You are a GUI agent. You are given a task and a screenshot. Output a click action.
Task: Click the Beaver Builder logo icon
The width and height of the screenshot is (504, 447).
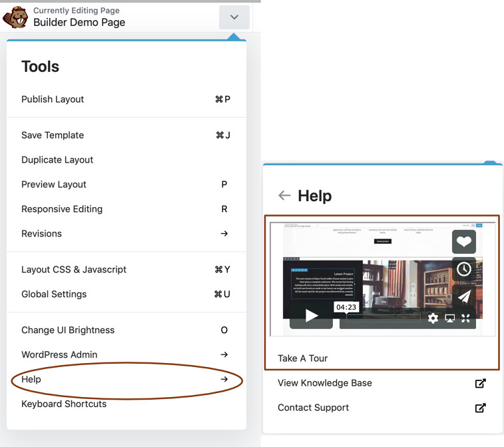[x=15, y=17]
